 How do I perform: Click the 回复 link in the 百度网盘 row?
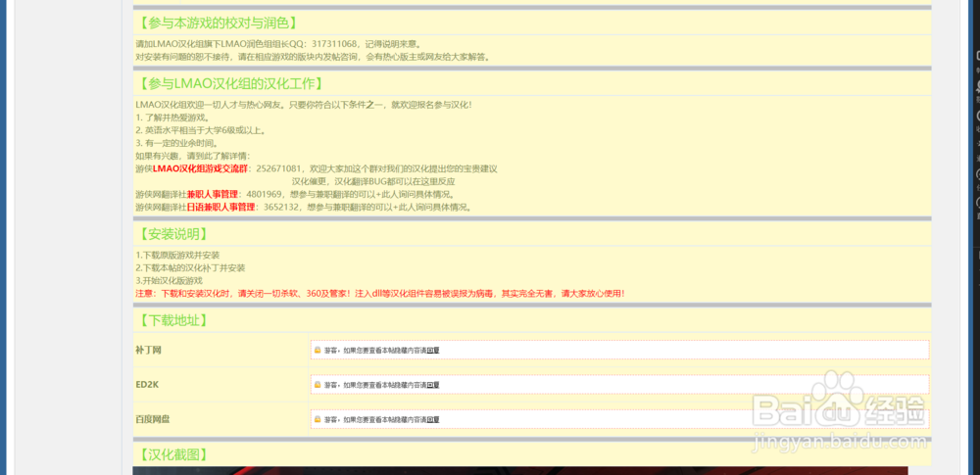point(433,419)
